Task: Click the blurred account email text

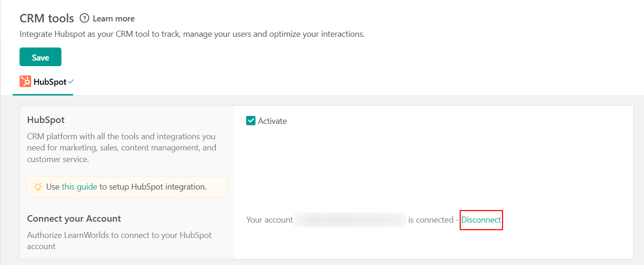Action: point(351,220)
